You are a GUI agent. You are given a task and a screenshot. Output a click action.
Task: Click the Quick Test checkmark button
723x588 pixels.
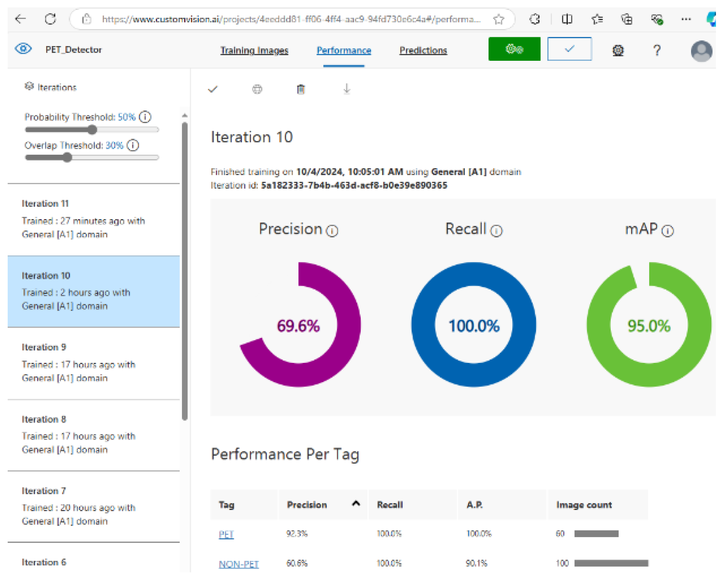click(x=569, y=49)
